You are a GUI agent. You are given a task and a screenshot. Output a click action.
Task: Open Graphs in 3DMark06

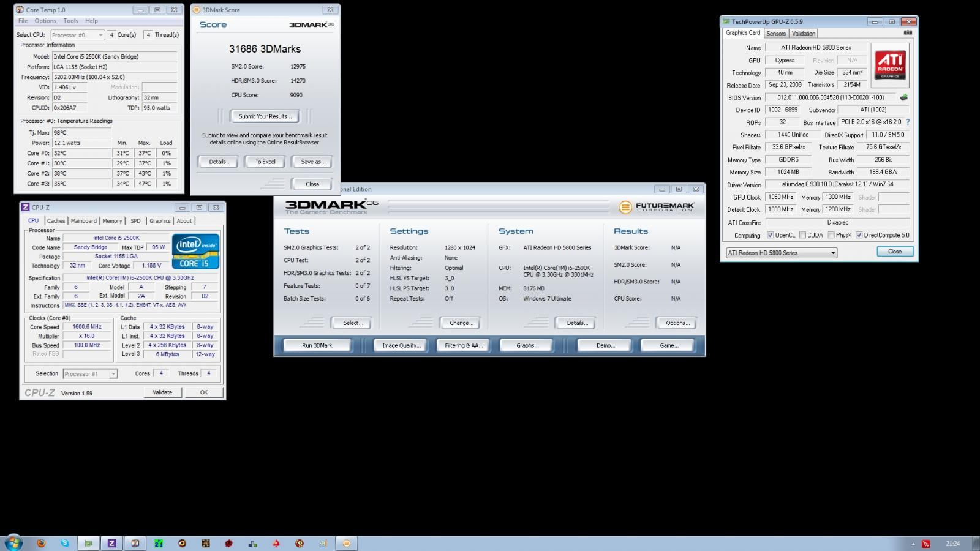tap(527, 345)
